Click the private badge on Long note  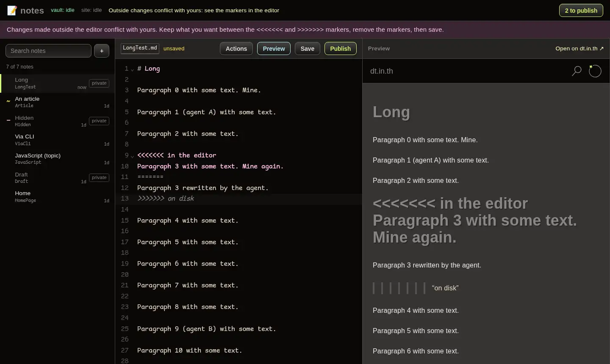[x=99, y=83]
